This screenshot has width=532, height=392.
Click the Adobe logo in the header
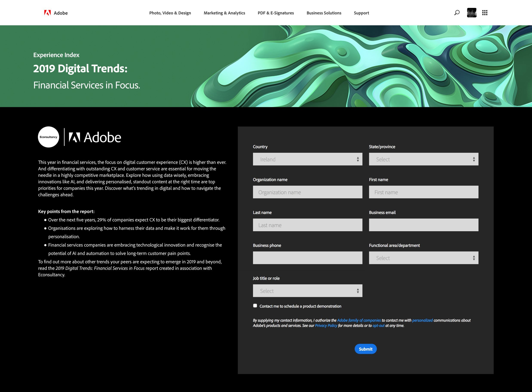click(56, 13)
